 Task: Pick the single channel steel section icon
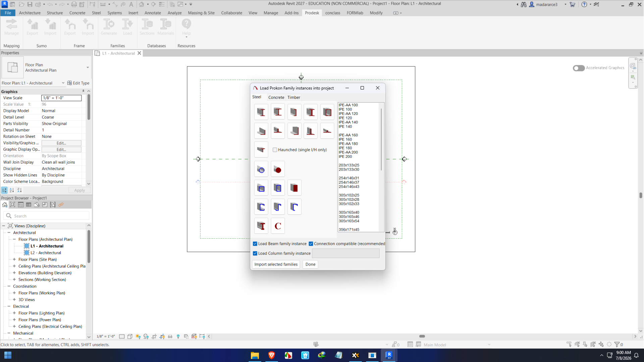pos(294,112)
